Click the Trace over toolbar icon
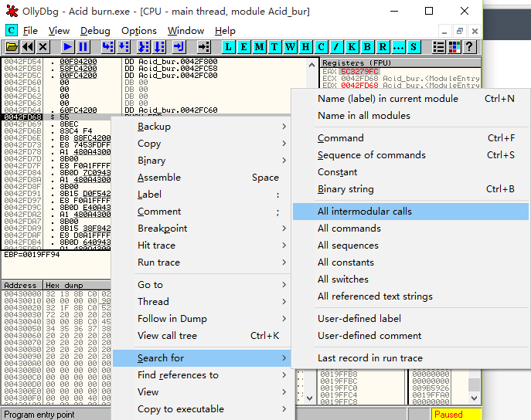This screenshot has height=420, width=531. click(159, 46)
